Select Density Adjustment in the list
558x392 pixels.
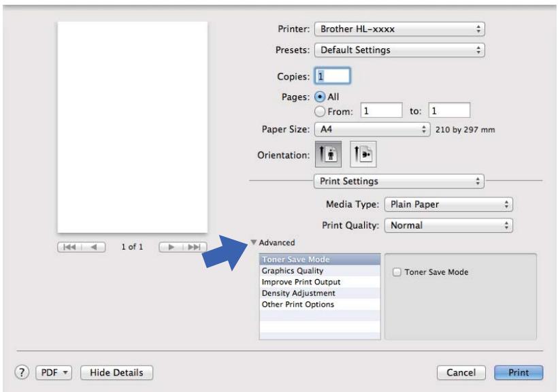(x=320, y=293)
